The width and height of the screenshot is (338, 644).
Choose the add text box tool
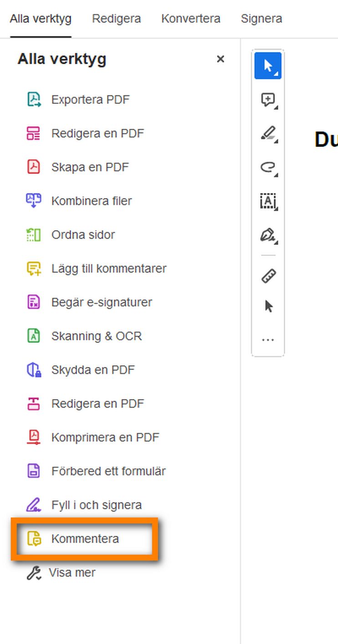tap(267, 201)
